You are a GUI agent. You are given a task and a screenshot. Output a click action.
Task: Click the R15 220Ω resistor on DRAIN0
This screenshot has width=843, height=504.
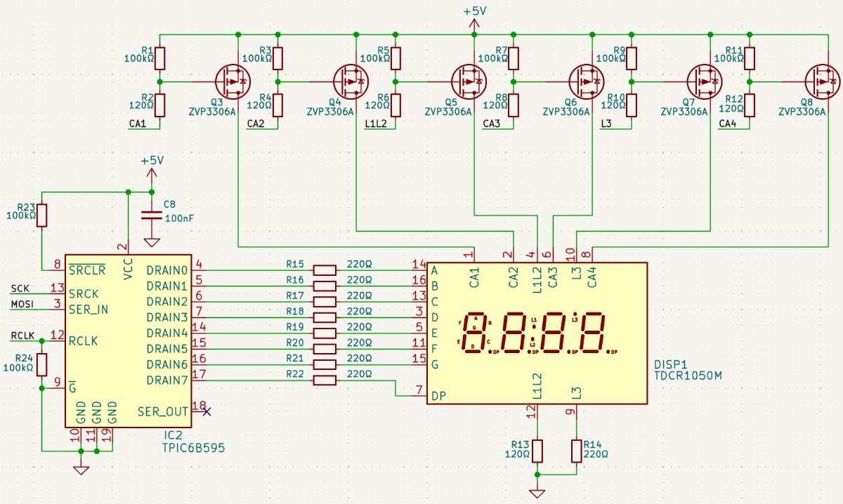pyautogui.click(x=325, y=270)
